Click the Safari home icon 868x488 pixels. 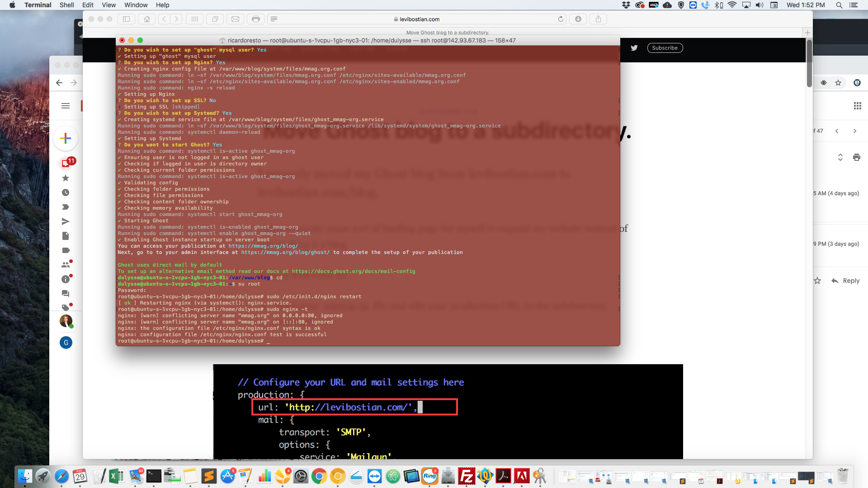coord(147,19)
